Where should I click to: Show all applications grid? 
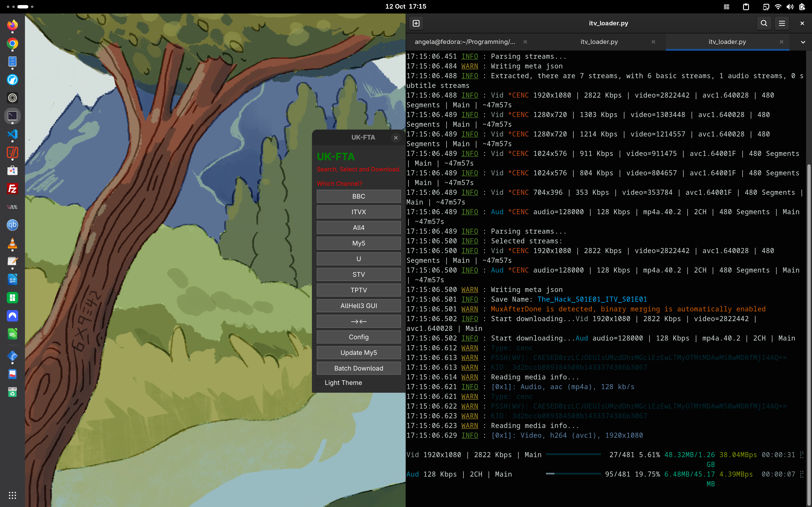[x=12, y=495]
